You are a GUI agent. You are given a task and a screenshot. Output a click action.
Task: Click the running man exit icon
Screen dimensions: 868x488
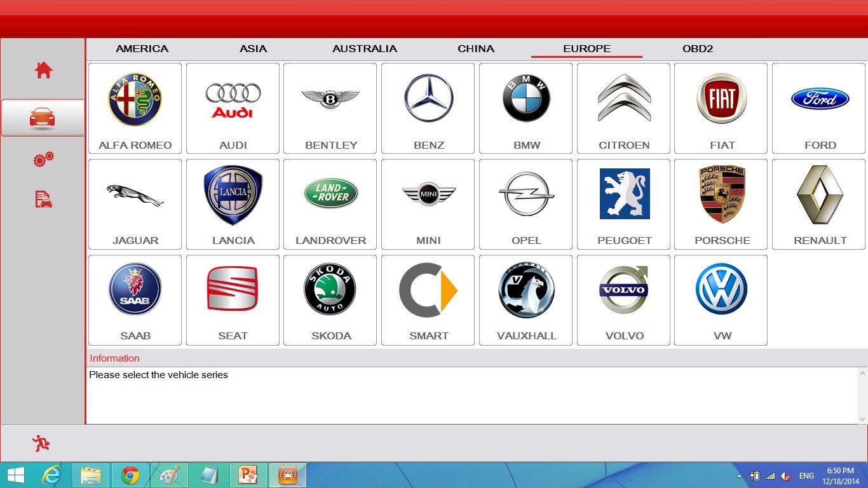click(x=41, y=443)
